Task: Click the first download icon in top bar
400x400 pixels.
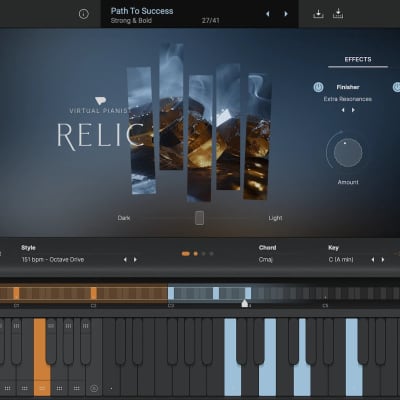Action: (318, 14)
